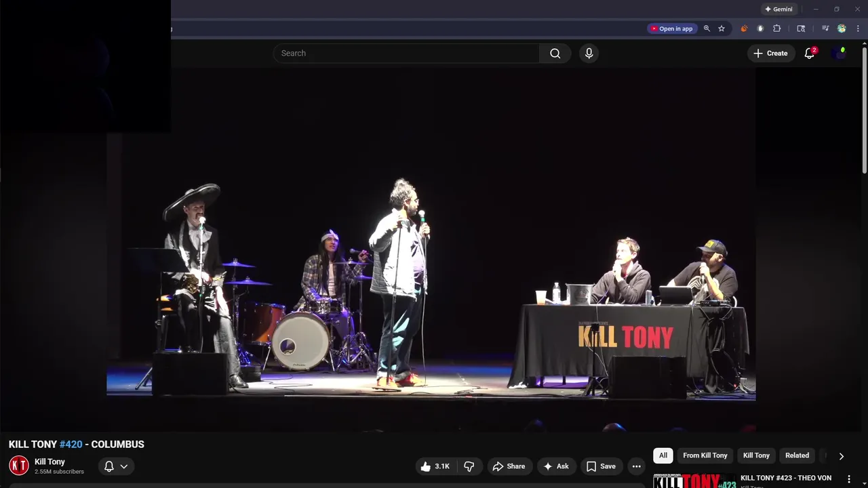Open options menu for KILL TONY #423 video
Image resolution: width=868 pixels, height=488 pixels.
click(x=848, y=479)
